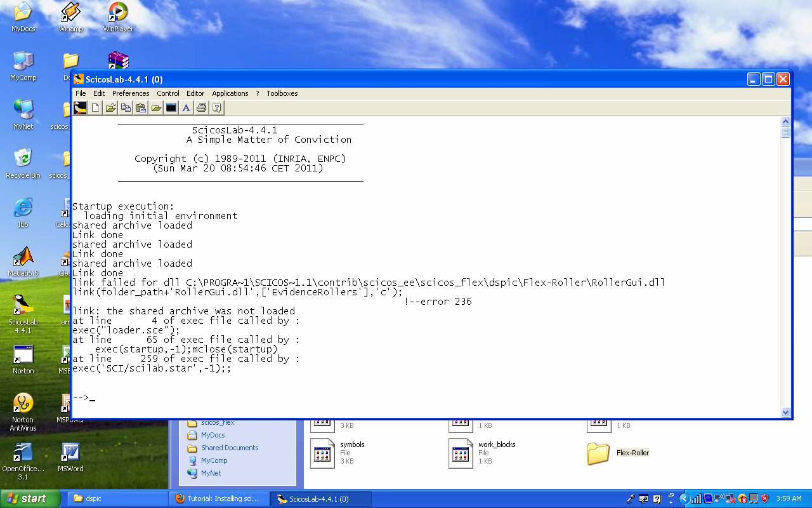Select the Recycle Bin desktop icon
This screenshot has height=508, width=812.
click(23, 164)
